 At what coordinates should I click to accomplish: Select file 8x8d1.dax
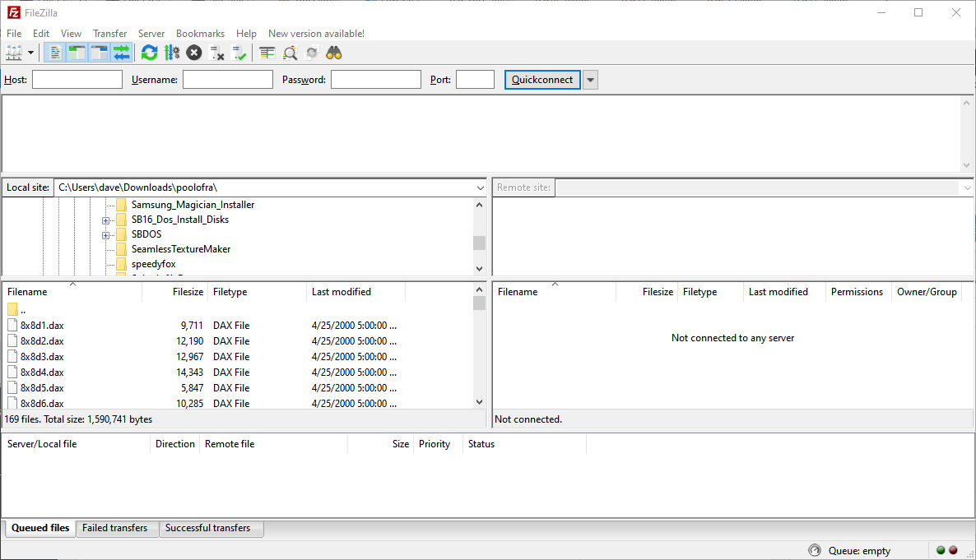point(42,326)
